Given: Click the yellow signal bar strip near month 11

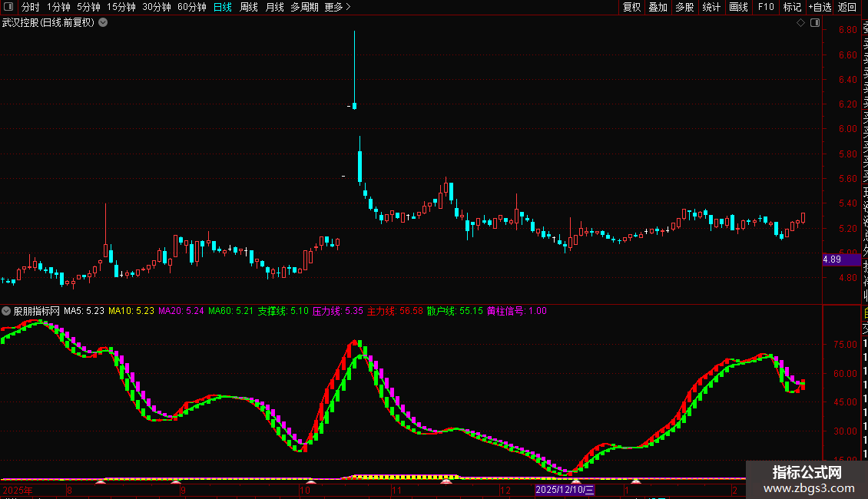Looking at the screenshot, I should point(406,476).
